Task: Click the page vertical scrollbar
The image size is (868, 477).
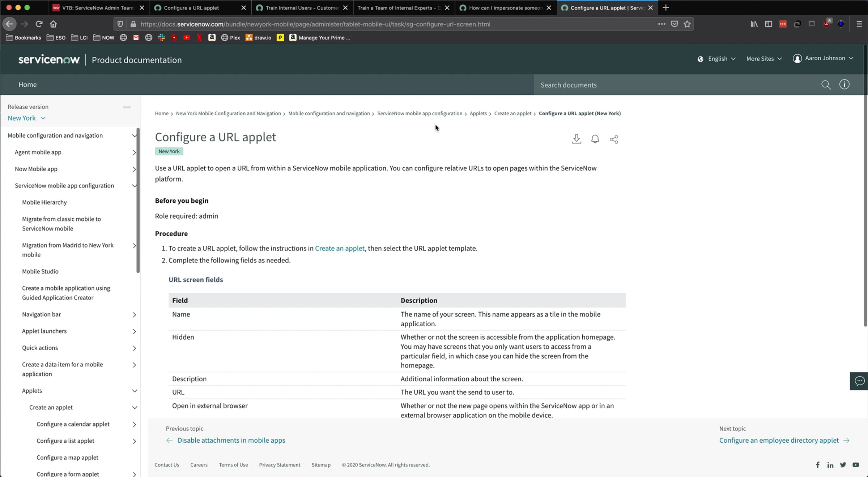Action: point(865,185)
